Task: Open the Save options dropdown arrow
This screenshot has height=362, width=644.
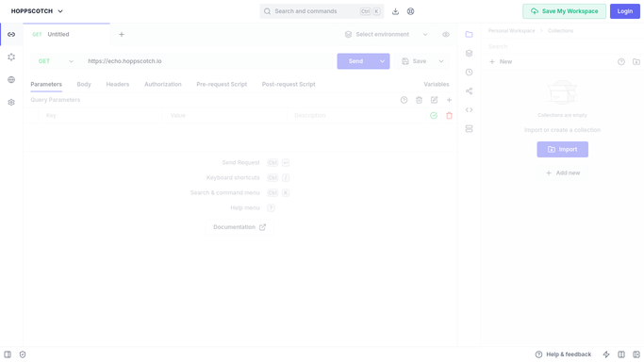Action: coord(441,61)
